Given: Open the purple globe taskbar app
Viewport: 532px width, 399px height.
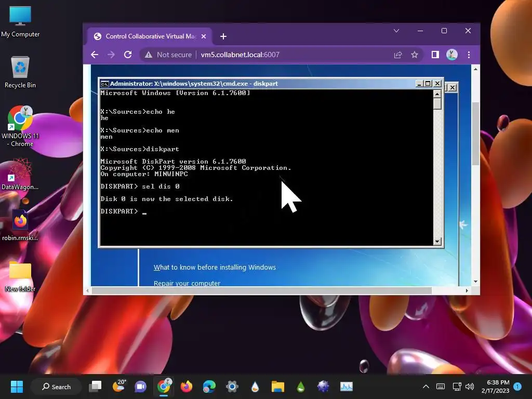Looking at the screenshot, I should click(x=323, y=387).
